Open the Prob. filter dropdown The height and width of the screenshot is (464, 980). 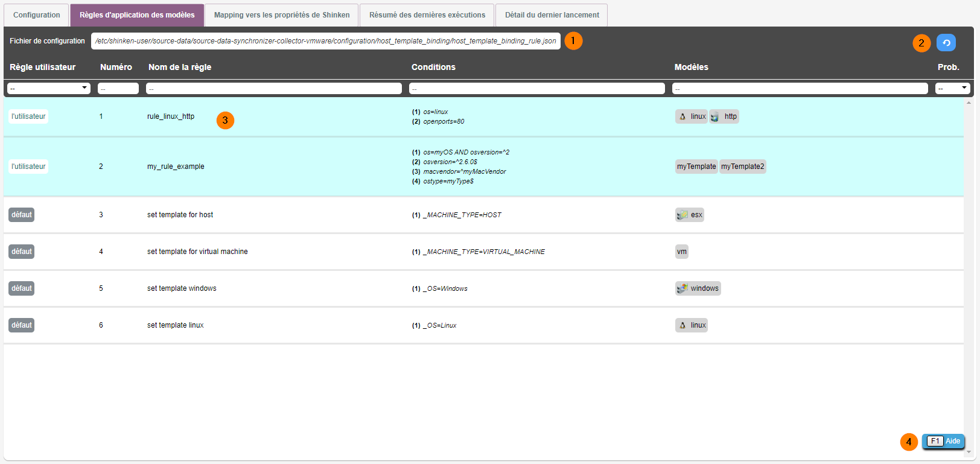pyautogui.click(x=952, y=88)
